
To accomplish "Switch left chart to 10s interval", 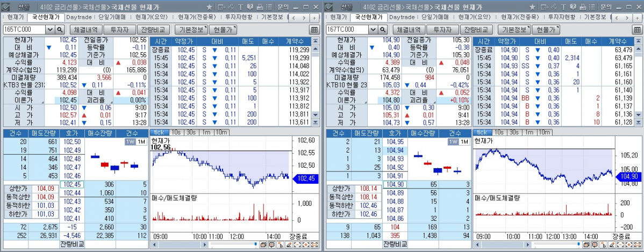I will pyautogui.click(x=177, y=132).
